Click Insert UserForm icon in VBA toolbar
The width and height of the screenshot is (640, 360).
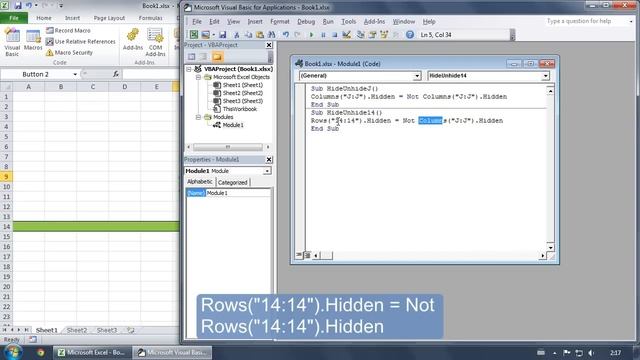(x=205, y=35)
